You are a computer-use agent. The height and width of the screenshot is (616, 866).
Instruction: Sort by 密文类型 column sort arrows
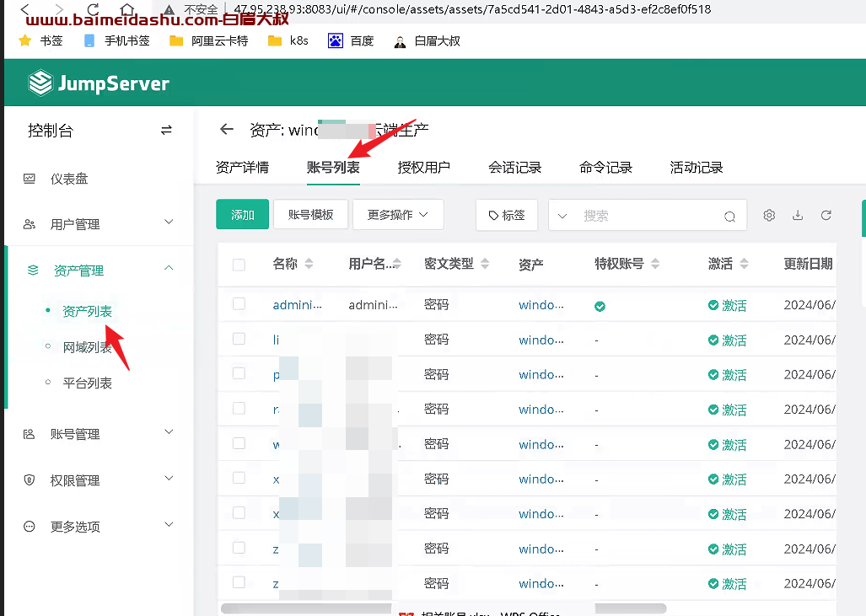click(485, 264)
